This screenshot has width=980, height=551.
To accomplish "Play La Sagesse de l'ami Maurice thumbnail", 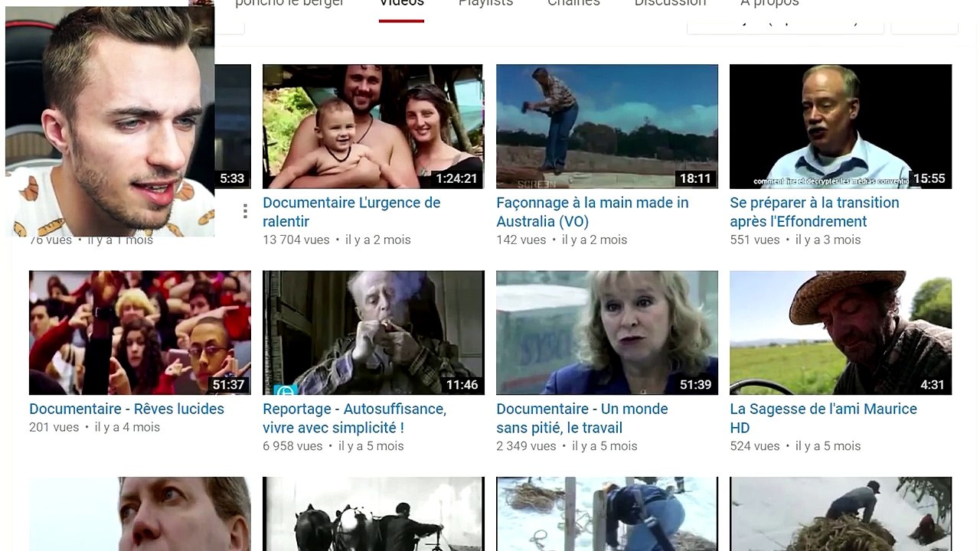I will 841,333.
